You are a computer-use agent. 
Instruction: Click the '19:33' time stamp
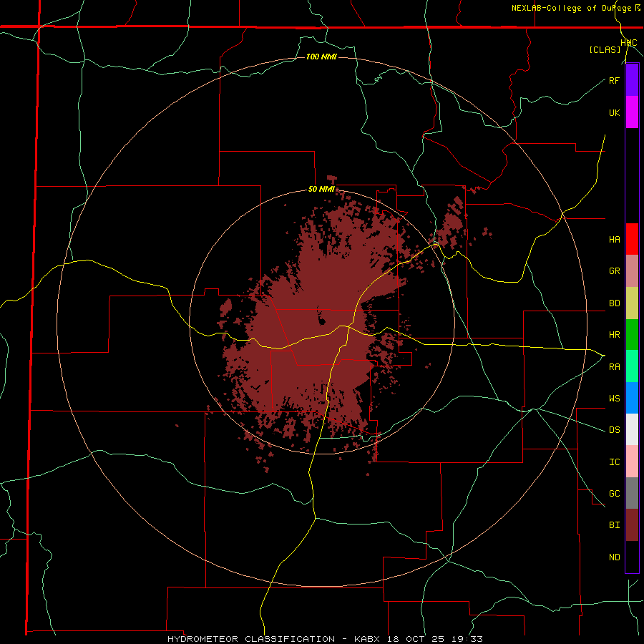click(467, 639)
